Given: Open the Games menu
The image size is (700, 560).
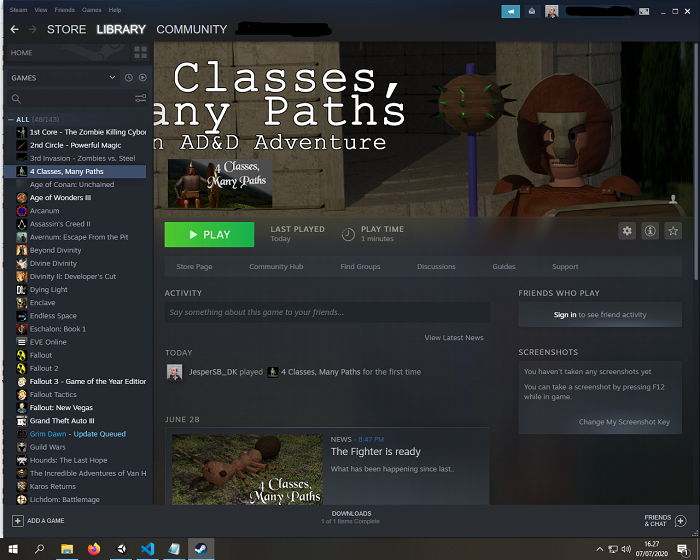Looking at the screenshot, I should 92,10.
